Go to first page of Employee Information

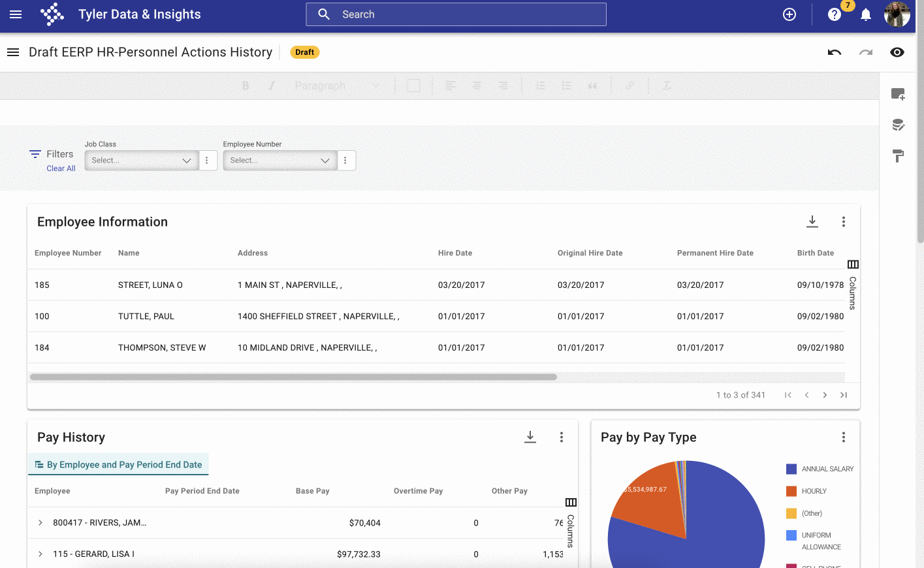[x=788, y=395]
